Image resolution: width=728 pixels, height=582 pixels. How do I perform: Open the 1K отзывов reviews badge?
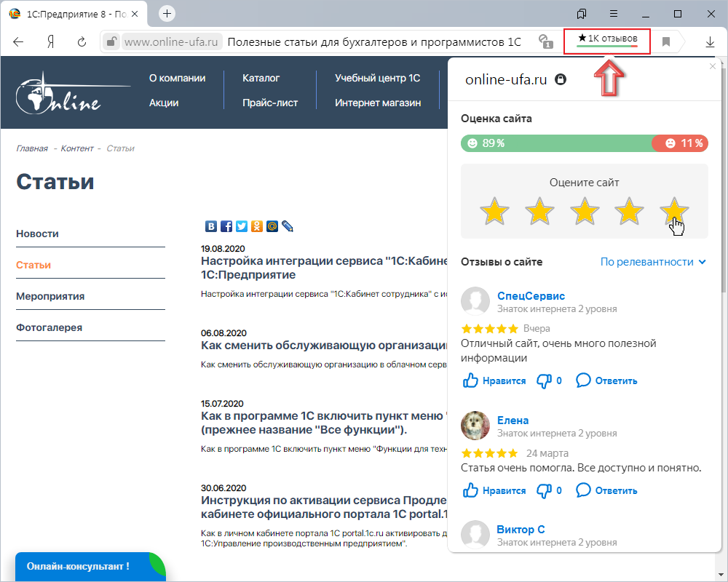coord(607,41)
